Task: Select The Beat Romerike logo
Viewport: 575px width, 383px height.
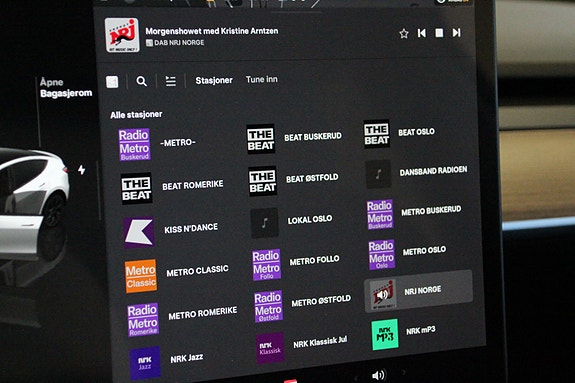Action: point(136,188)
